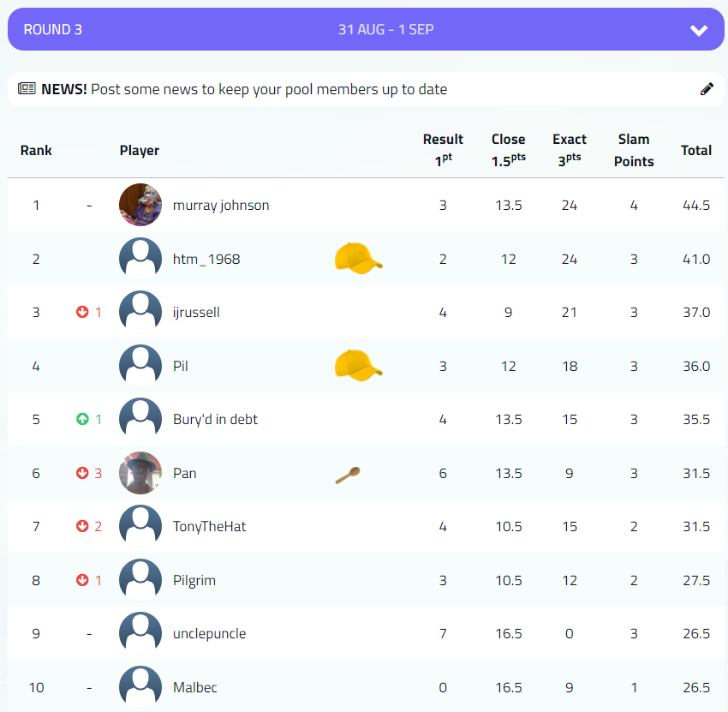Expand the Round 3 chevron dropdown
728x712 pixels.
click(699, 30)
